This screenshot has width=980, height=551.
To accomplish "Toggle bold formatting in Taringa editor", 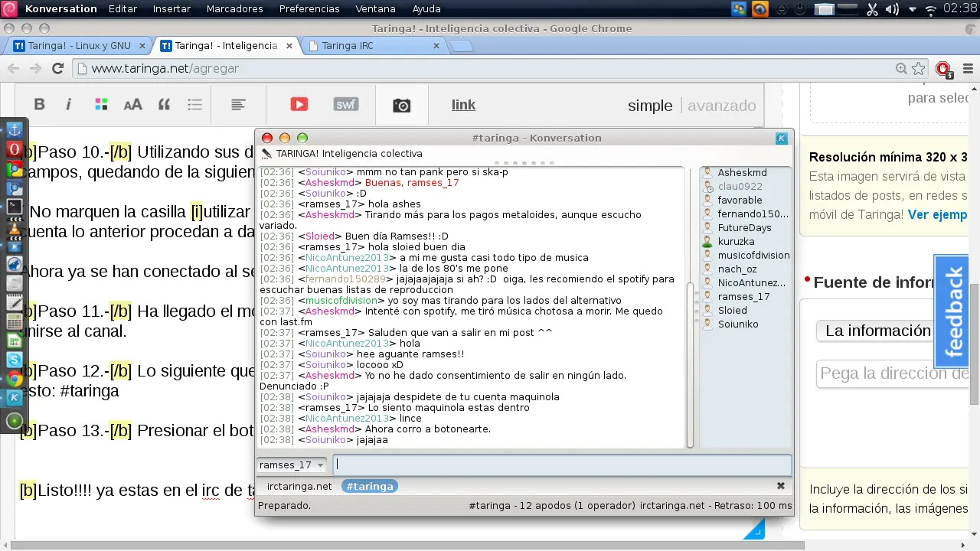I will 40,105.
